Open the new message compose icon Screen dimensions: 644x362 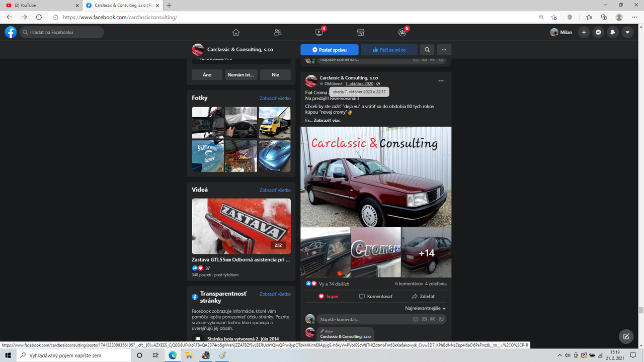[x=626, y=336]
